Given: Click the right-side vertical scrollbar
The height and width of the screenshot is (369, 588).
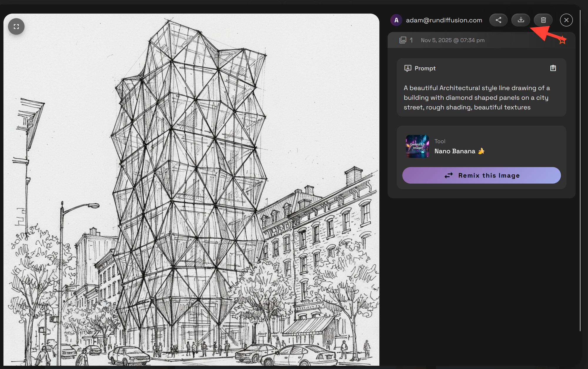Looking at the screenshot, I should click(x=580, y=171).
